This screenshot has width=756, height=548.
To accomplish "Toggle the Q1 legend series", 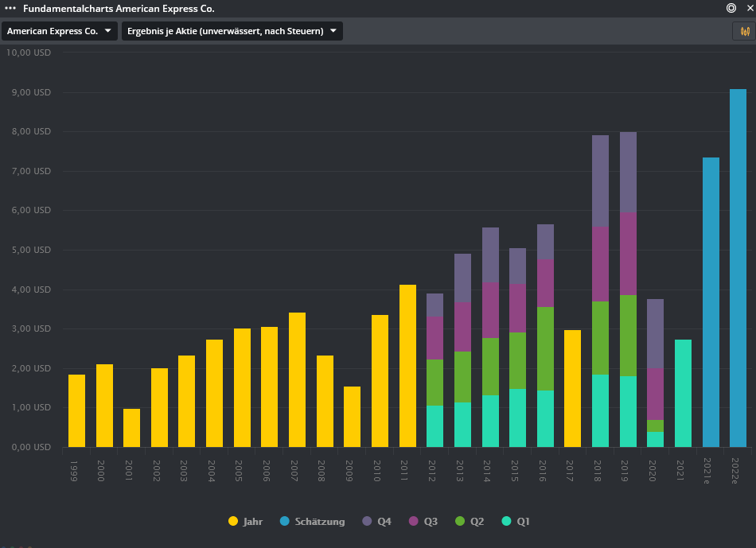I will point(516,521).
